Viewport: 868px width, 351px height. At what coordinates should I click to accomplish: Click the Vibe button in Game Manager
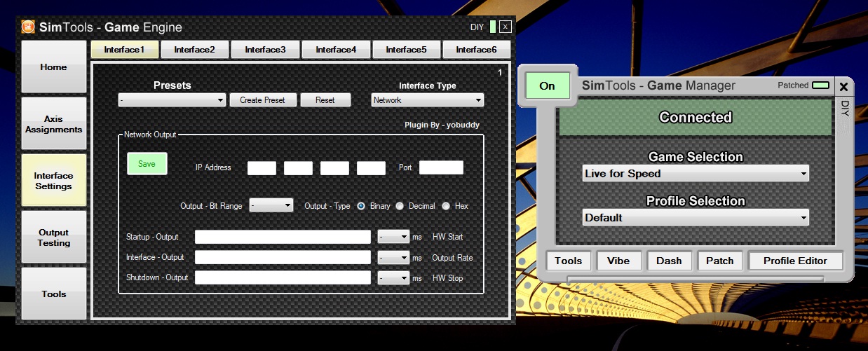click(618, 261)
